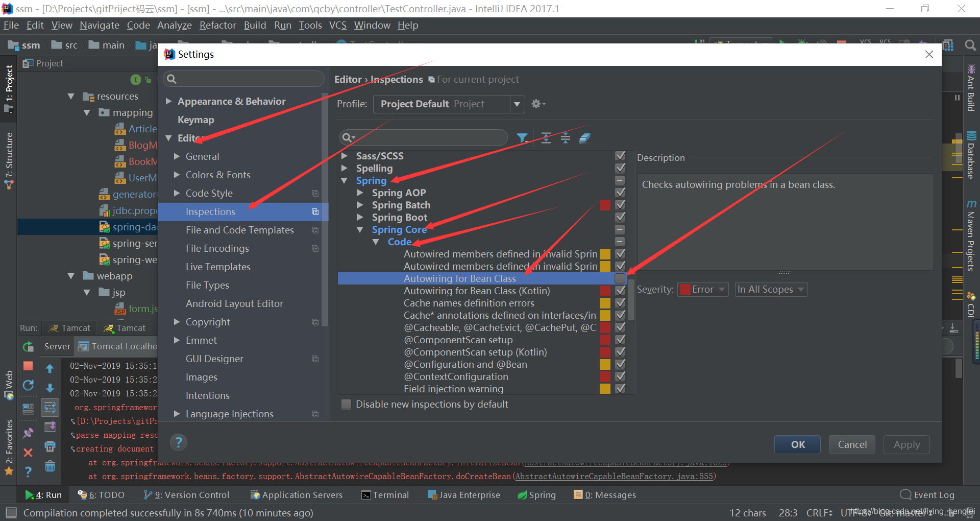Open the Maven Projects side panel
980x521 pixels.
click(971, 235)
